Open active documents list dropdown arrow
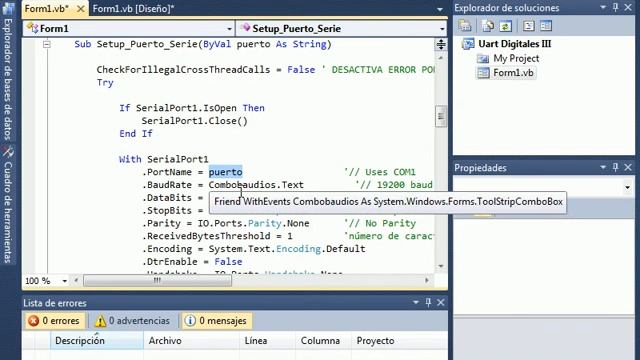Image resolution: width=640 pixels, height=360 pixels. pyautogui.click(x=440, y=9)
